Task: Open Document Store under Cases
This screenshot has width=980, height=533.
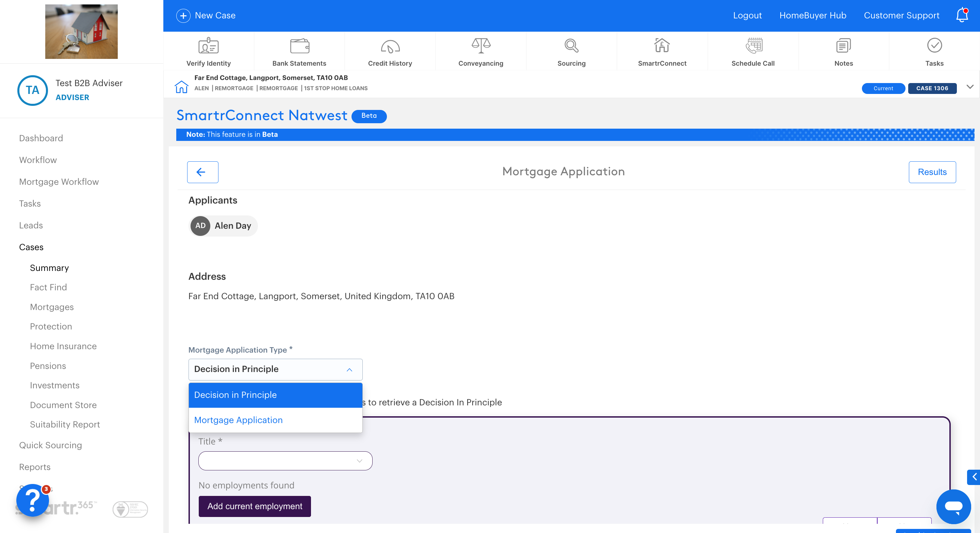Action: click(63, 405)
